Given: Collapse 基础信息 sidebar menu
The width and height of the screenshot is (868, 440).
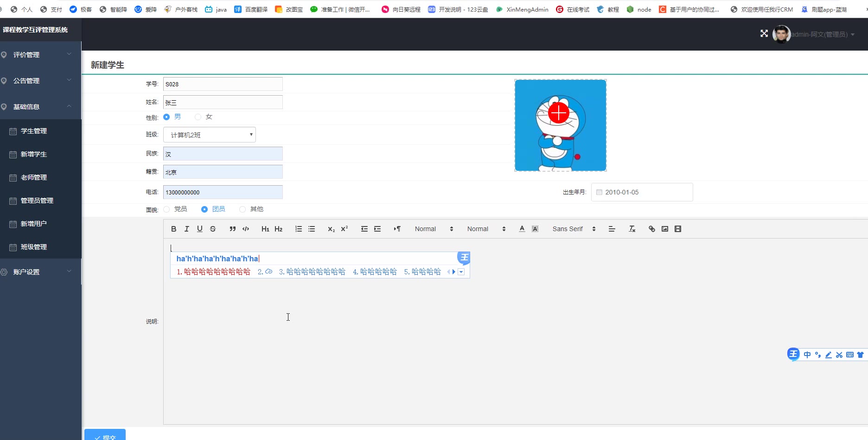Looking at the screenshot, I should pyautogui.click(x=41, y=107).
